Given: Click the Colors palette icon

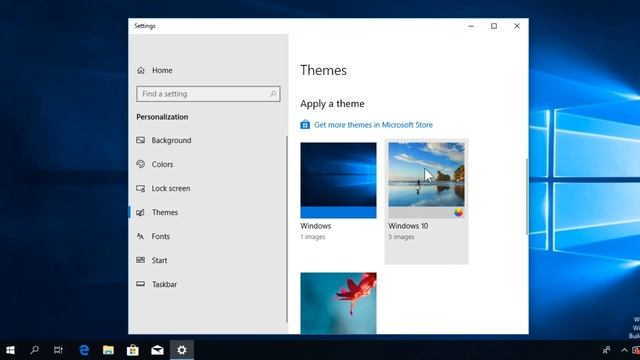Looking at the screenshot, I should click(140, 164).
